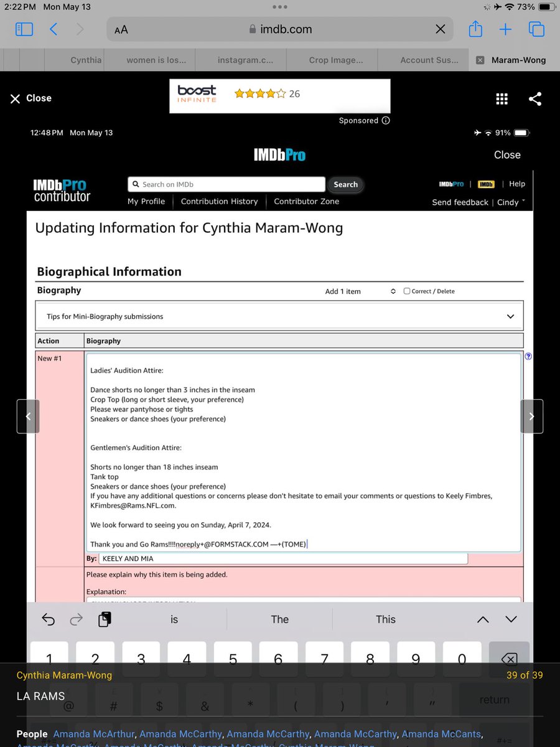
Task: Tap the keyboard return key
Action: click(495, 700)
